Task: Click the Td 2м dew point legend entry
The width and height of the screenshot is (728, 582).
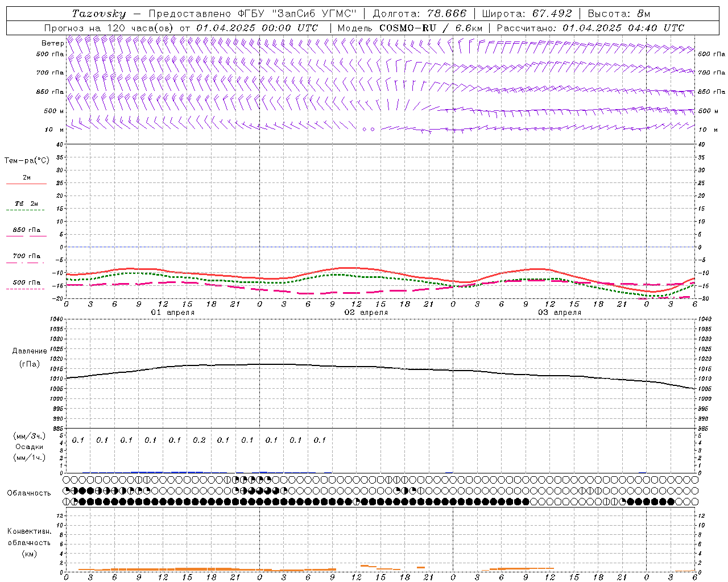Action: [26, 203]
